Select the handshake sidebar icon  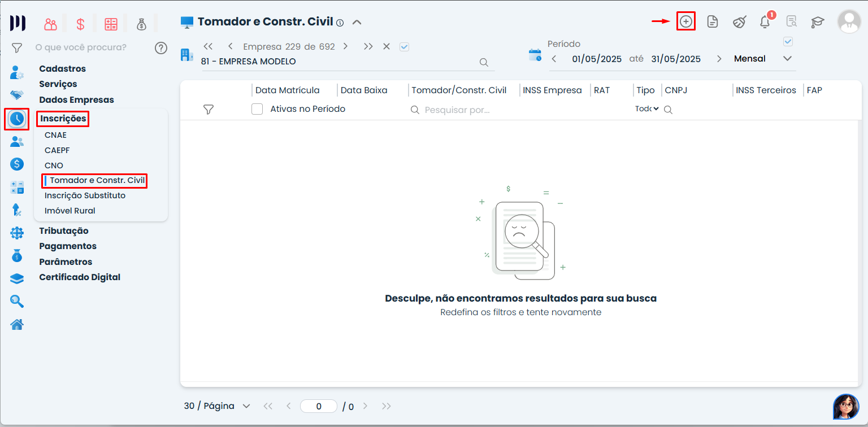17,95
